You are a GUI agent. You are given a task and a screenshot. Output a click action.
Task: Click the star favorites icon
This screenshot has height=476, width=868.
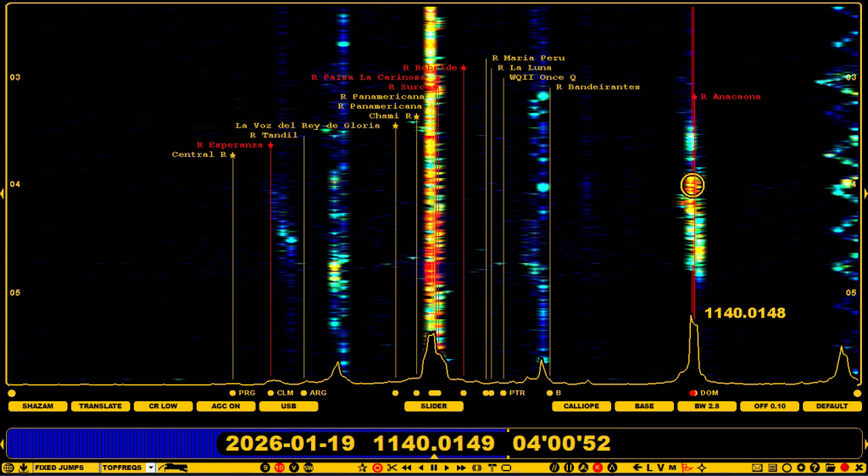[x=363, y=468]
